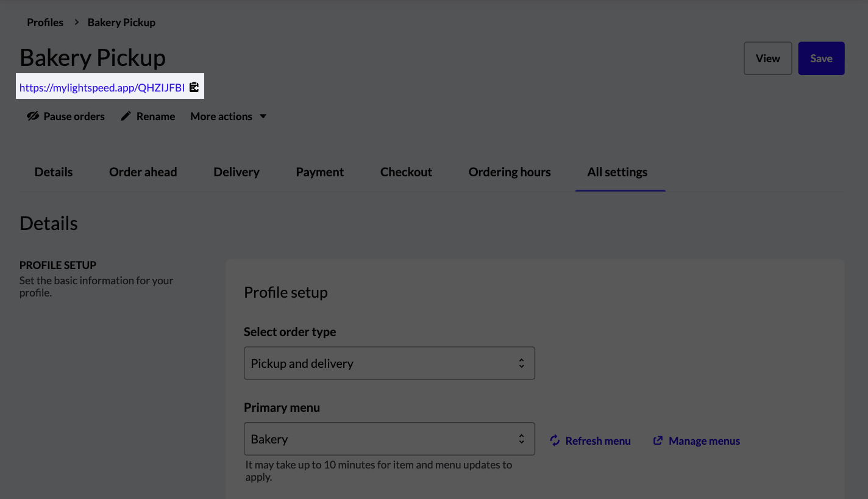868x499 pixels.
Task: Click the Save button
Action: coord(821,58)
